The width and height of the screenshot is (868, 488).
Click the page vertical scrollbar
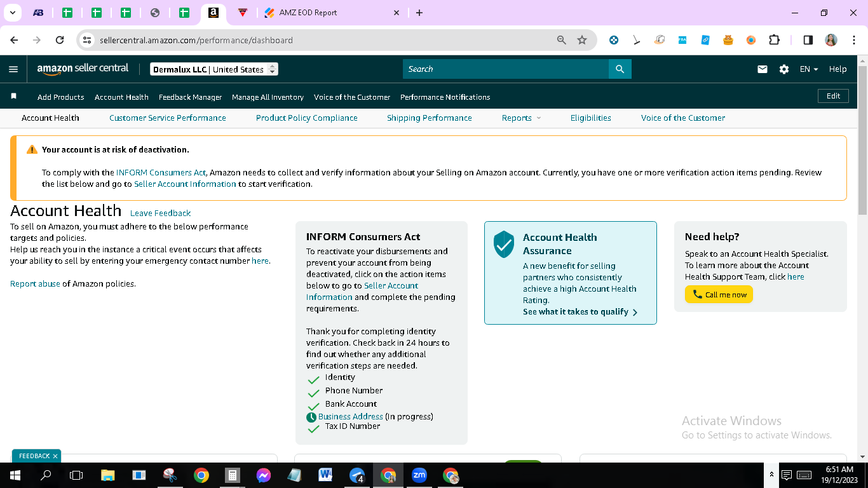[863, 140]
